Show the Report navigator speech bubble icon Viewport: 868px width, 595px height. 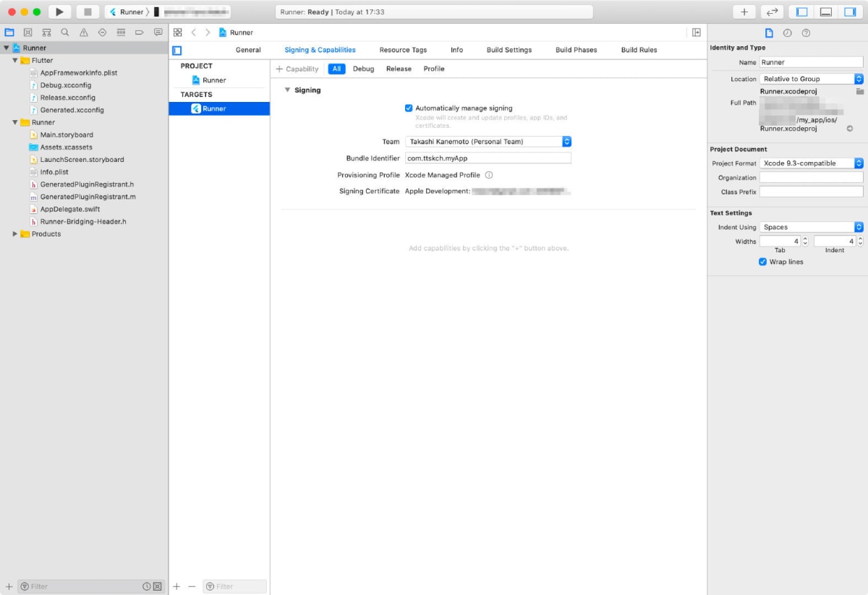[x=158, y=33]
